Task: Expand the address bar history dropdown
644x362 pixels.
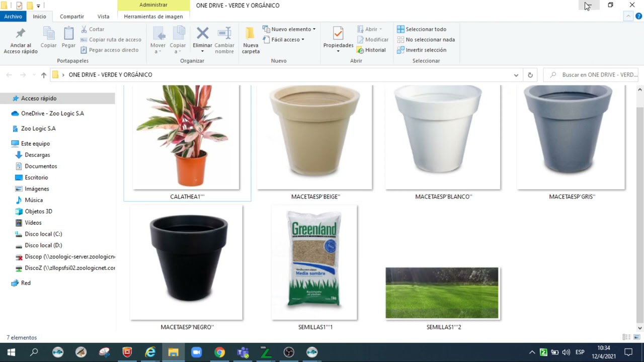Action: point(516,75)
